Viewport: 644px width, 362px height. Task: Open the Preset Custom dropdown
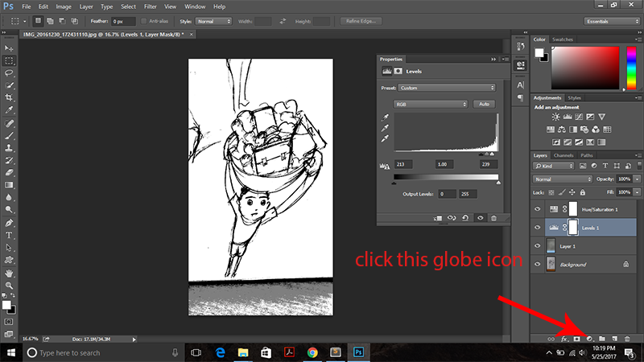click(x=447, y=88)
